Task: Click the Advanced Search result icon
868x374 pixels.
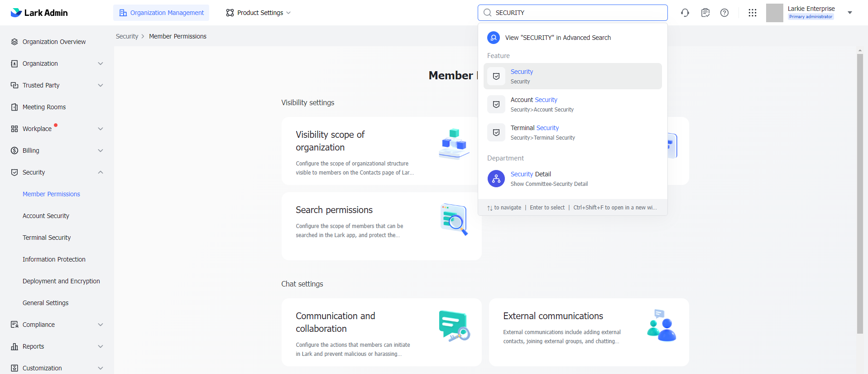Action: pyautogui.click(x=494, y=38)
